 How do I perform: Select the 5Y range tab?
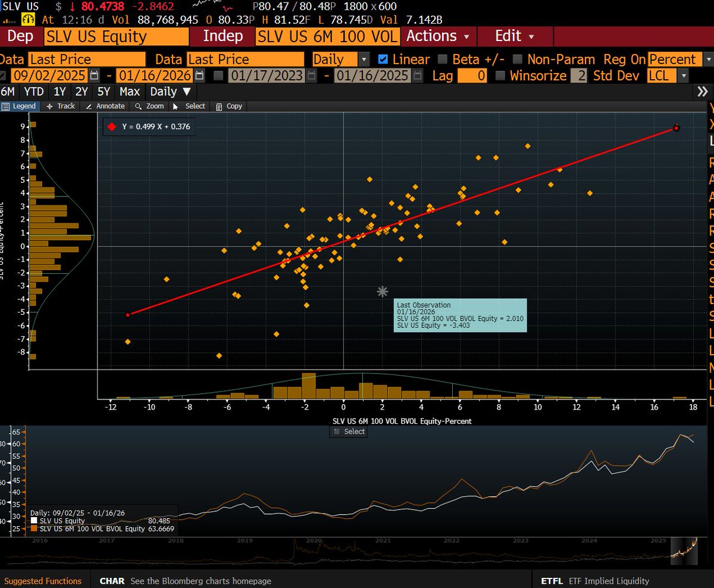[104, 92]
